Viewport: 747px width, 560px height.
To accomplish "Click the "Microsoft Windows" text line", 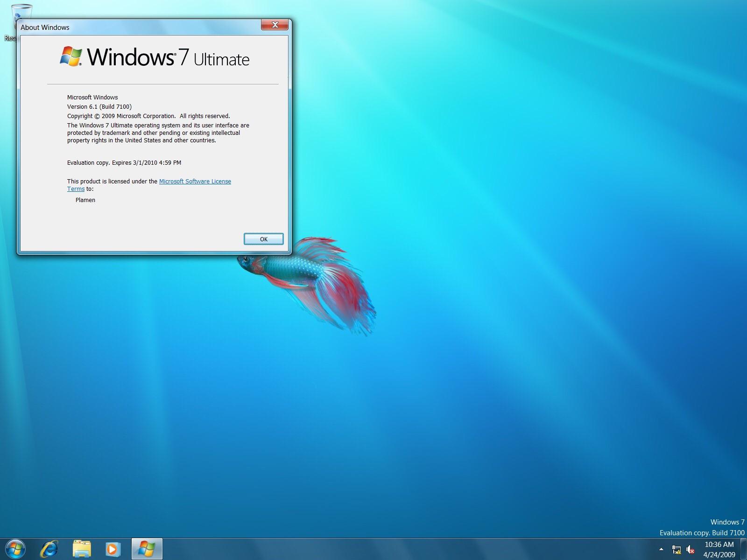I will [x=92, y=98].
